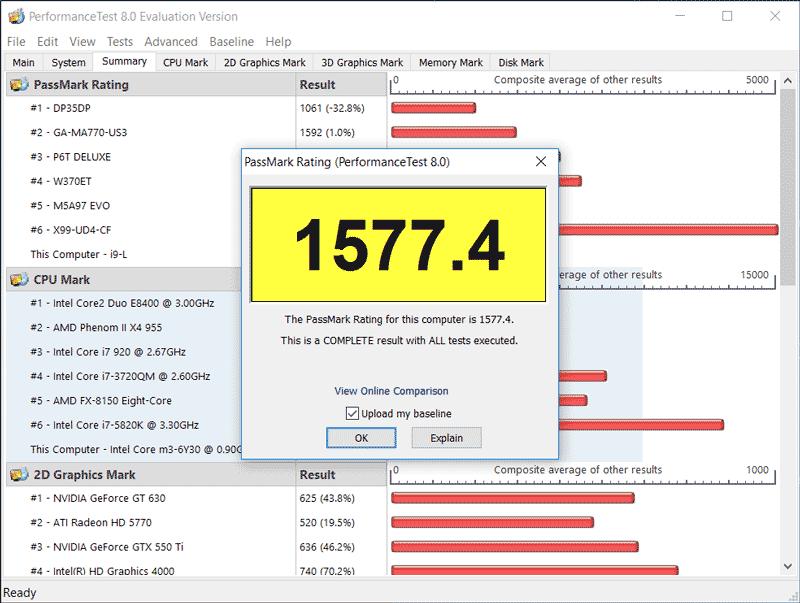This screenshot has height=603, width=800.
Task: Switch to the CPU Mark tab
Action: (x=186, y=62)
